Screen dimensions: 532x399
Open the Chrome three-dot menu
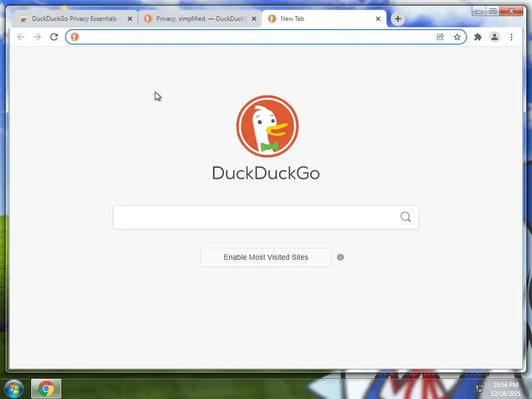click(511, 37)
